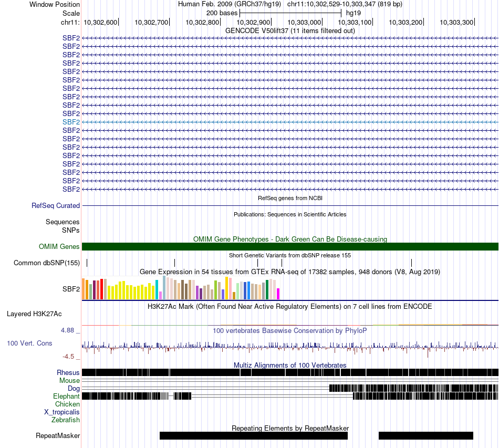Click coordinate tick 10,303,200 on the ruler
Viewport: 499px width, 448px height.
406,22
